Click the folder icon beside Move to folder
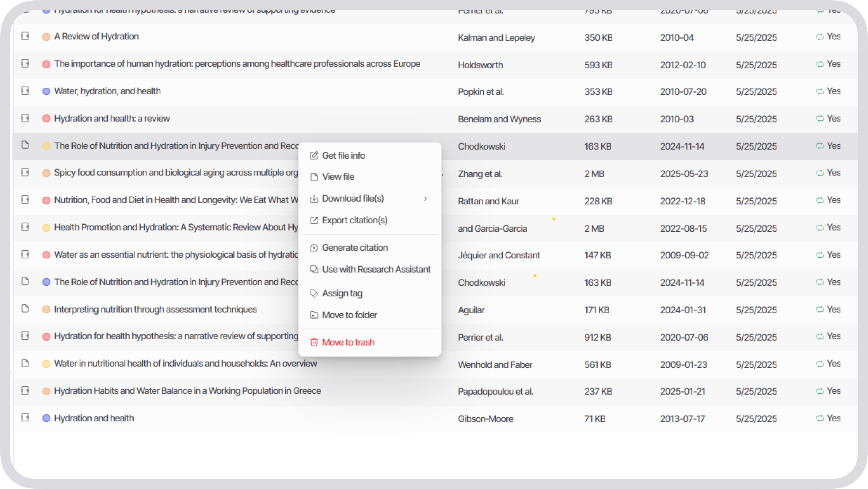The height and width of the screenshot is (489, 868). (x=314, y=315)
